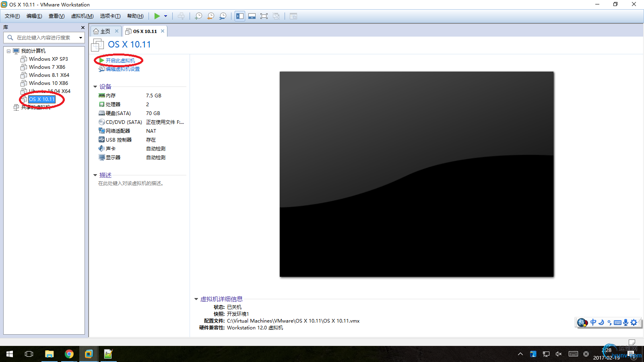The image size is (644, 362).
Task: Click the VMware Workstation taskbar icon
Action: (89, 354)
